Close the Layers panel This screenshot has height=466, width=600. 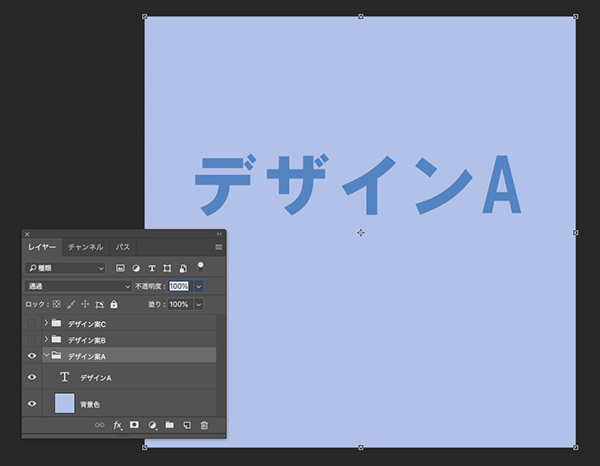[x=27, y=234]
